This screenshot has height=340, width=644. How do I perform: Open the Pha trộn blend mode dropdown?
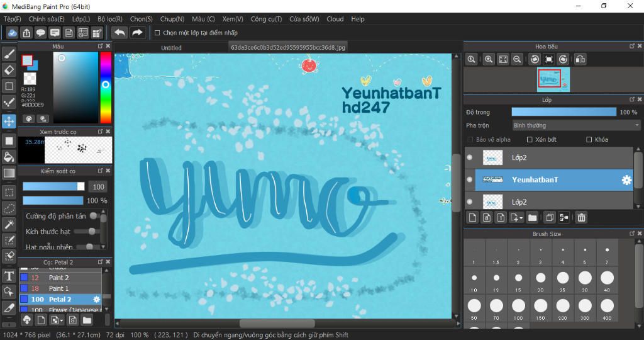[576, 125]
